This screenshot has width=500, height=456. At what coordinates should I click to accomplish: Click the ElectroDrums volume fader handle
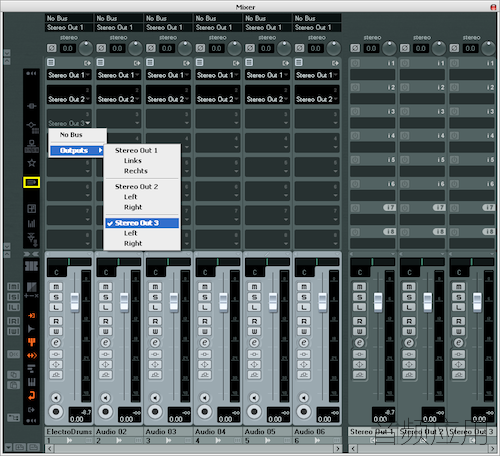75,302
